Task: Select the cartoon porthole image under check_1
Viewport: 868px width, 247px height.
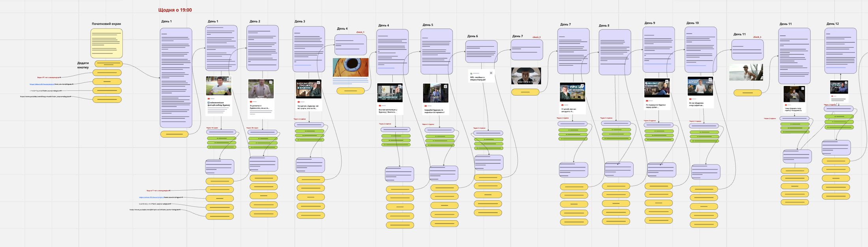Action: click(351, 67)
